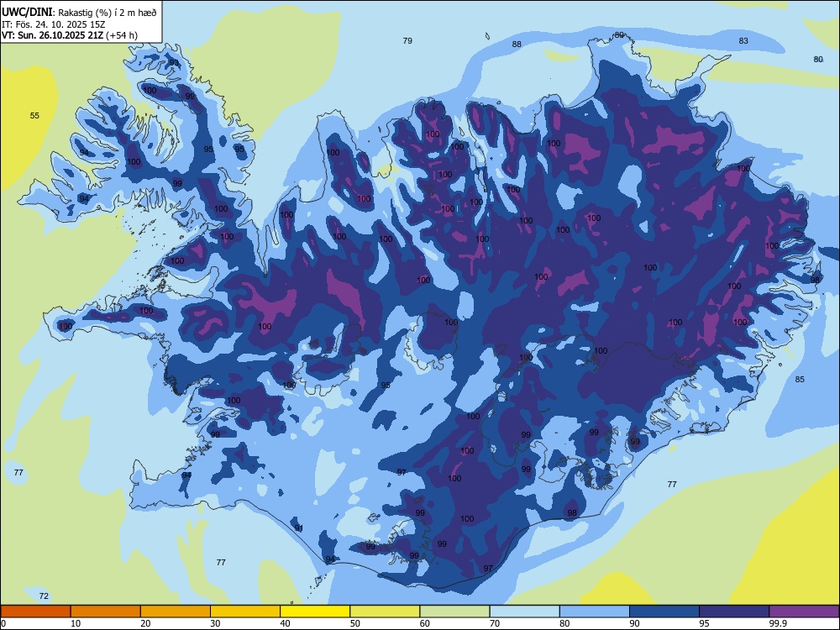Viewport: 840px width, 630px height.
Task: Pick the amber 20–30 legend swatch
Action: pos(176,612)
